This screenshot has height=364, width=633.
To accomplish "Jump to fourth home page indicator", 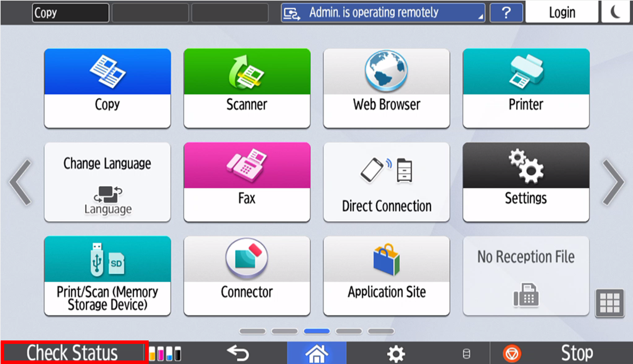I will coord(349,331).
